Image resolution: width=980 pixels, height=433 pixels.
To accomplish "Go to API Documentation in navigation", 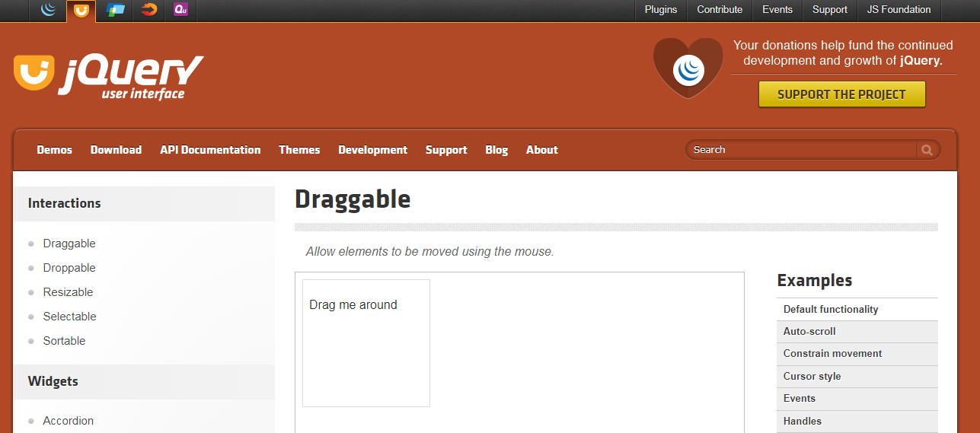I will [210, 150].
